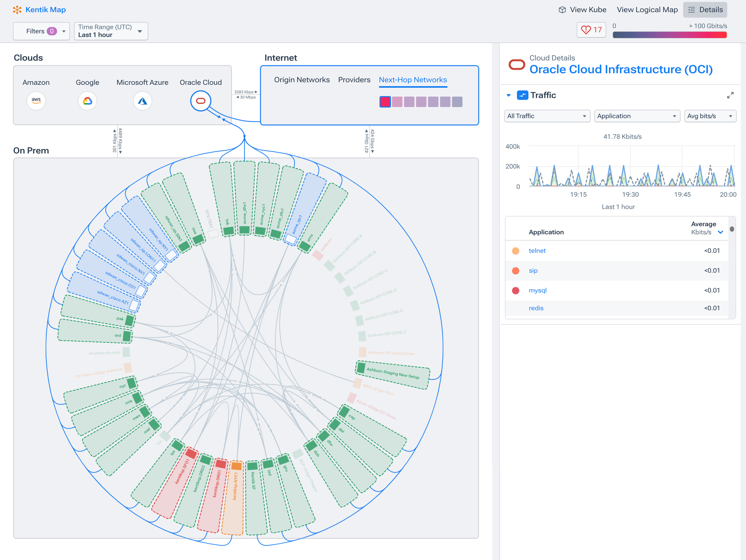Click the View Logical Map link
This screenshot has height=560, width=746.
click(647, 10)
